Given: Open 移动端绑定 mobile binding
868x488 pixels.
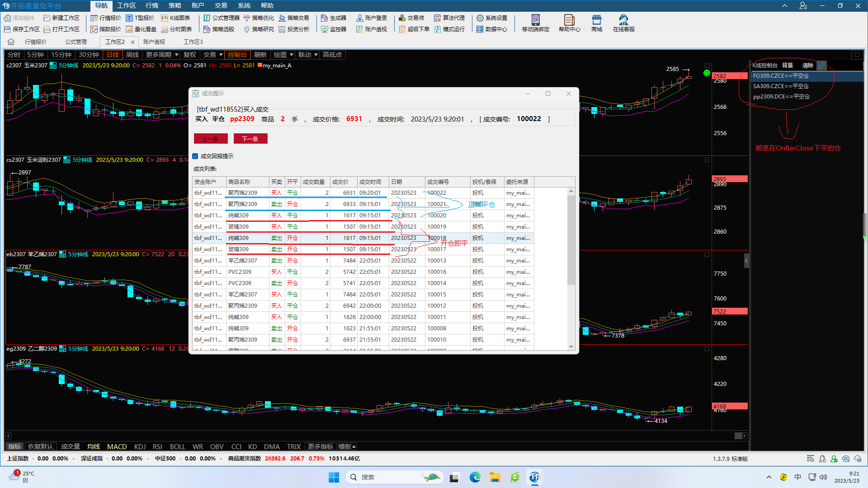Looking at the screenshot, I should [x=536, y=23].
